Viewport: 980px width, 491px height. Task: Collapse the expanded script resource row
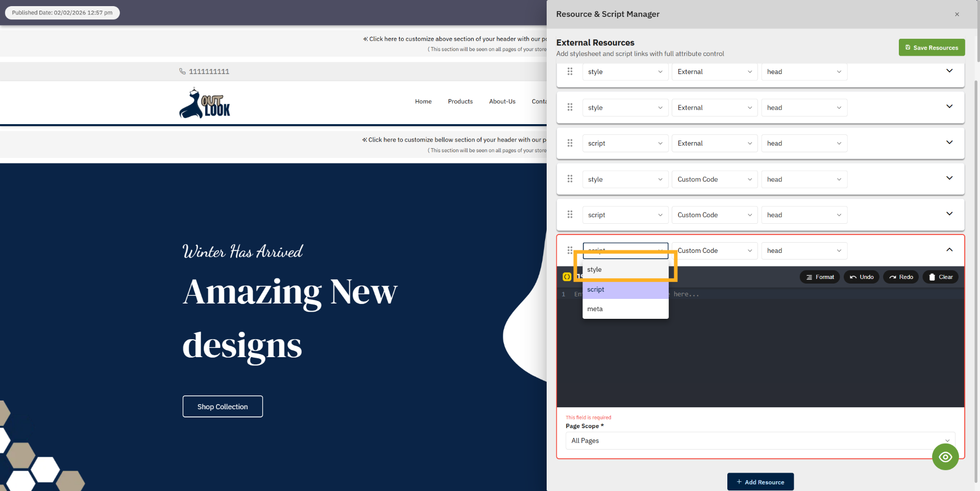tap(949, 250)
